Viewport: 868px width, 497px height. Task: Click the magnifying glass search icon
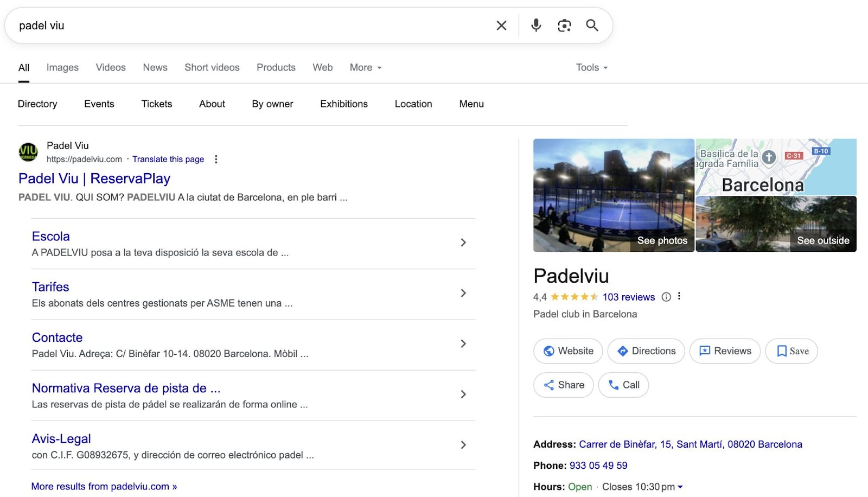pos(592,26)
